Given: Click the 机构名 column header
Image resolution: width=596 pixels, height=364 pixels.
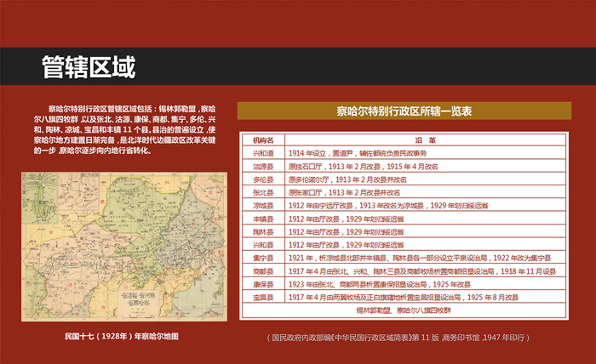Looking at the screenshot, I should click(x=263, y=139).
